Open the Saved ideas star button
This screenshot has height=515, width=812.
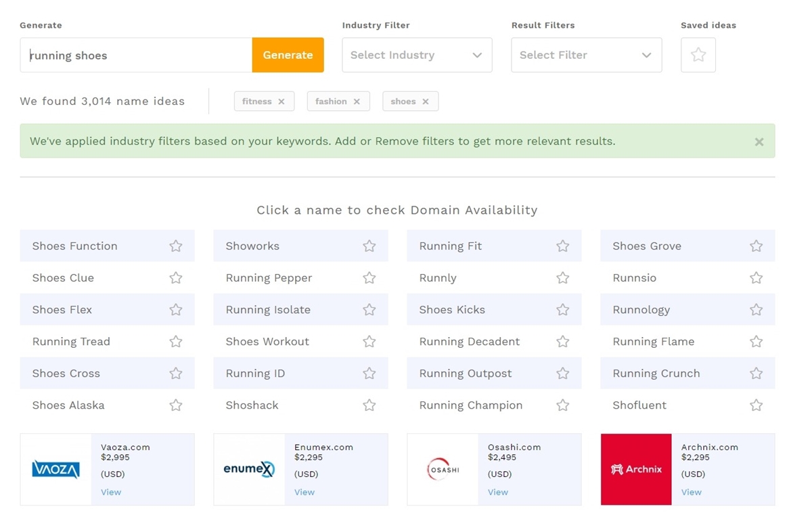tap(698, 55)
